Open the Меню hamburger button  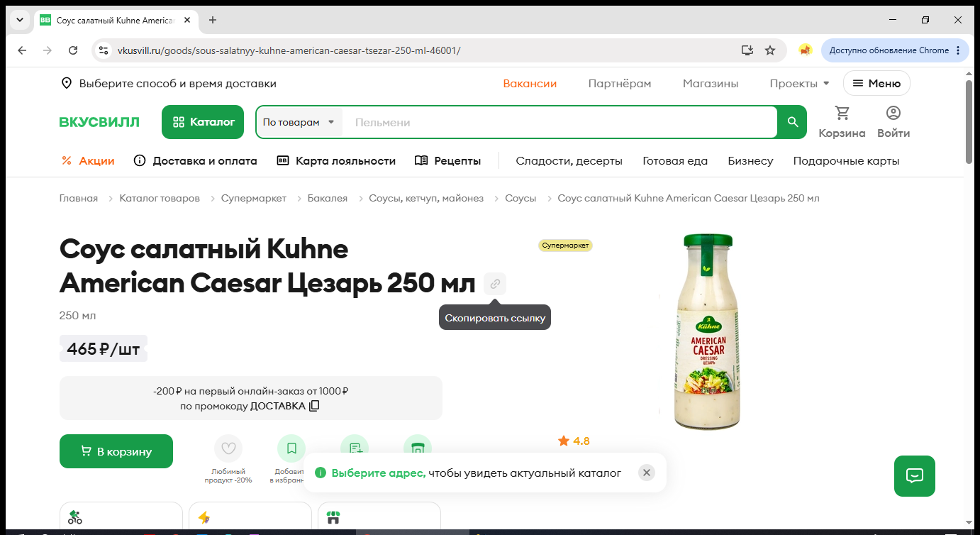[x=876, y=84]
